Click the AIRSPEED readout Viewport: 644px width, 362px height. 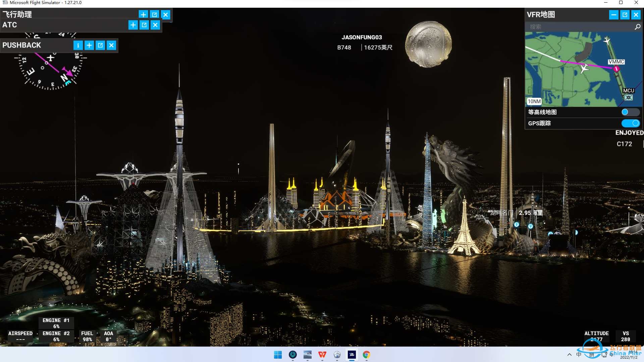[20, 336]
